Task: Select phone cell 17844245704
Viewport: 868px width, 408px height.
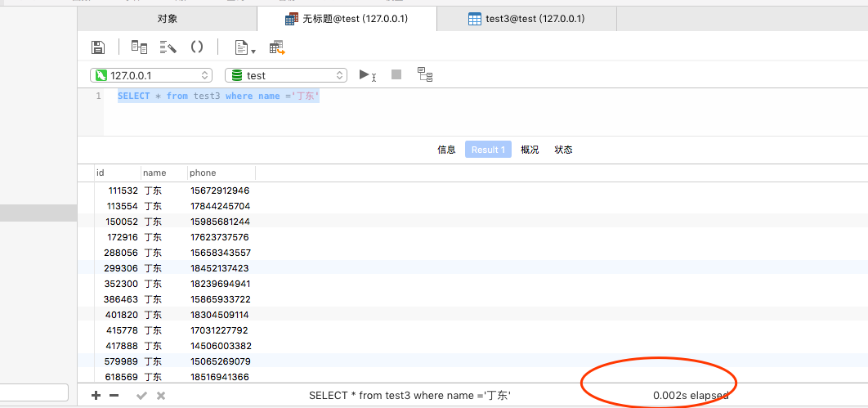Action: pos(221,206)
